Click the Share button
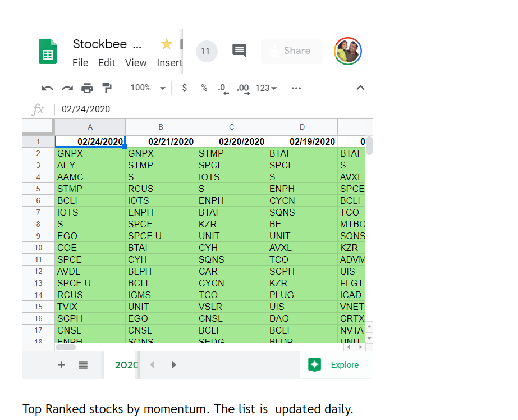518x420 pixels. pos(292,51)
